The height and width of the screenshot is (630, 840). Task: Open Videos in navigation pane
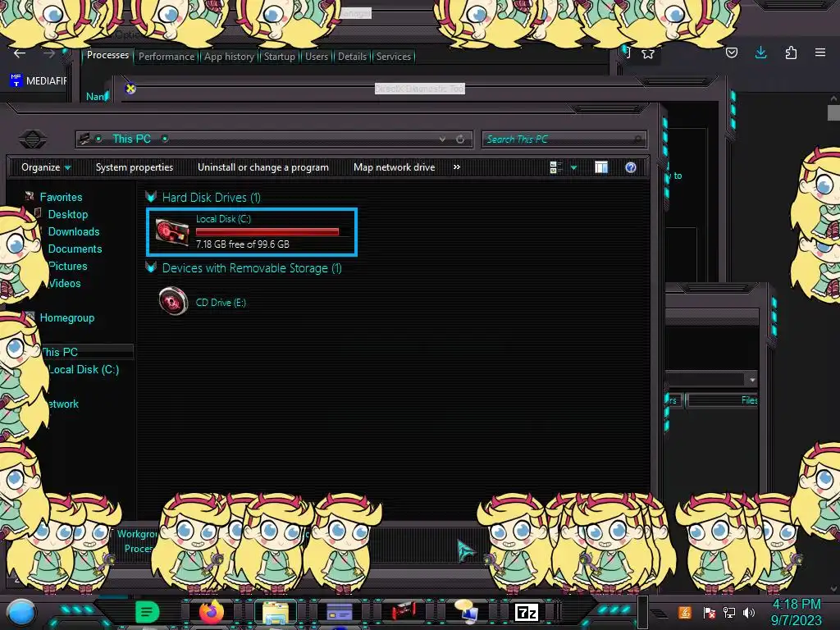pos(65,283)
